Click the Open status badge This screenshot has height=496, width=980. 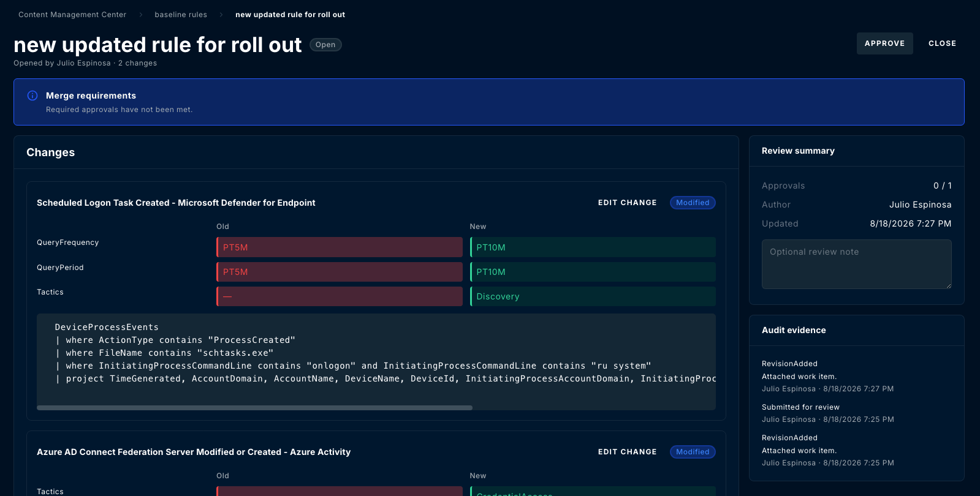click(x=325, y=45)
